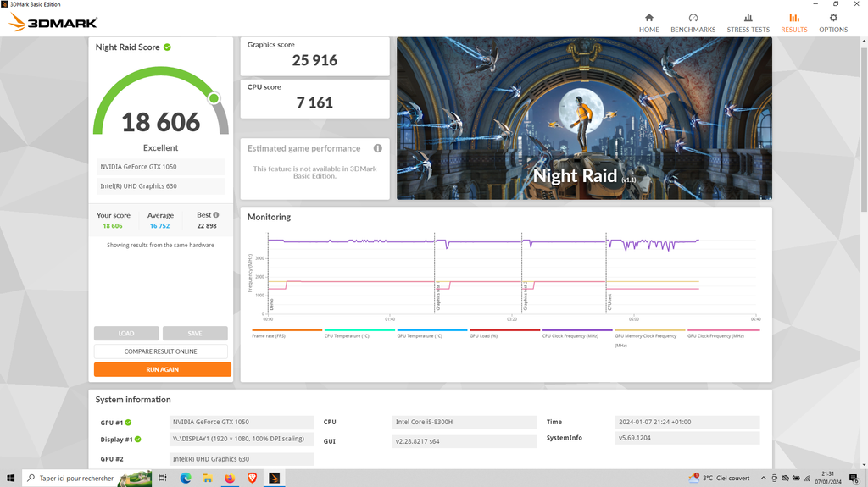Toggle CPU Clock Frequency legend series
868x487 pixels.
coord(576,334)
